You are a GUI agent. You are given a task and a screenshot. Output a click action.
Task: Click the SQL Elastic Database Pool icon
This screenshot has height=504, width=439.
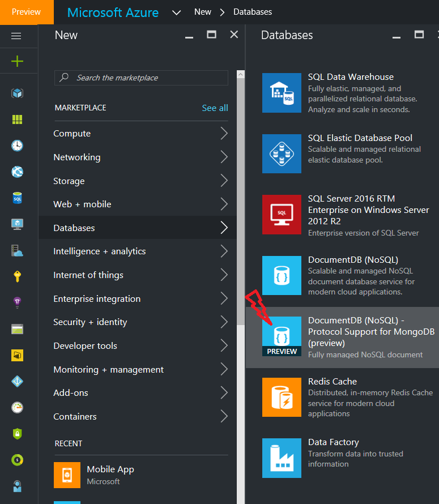(282, 153)
